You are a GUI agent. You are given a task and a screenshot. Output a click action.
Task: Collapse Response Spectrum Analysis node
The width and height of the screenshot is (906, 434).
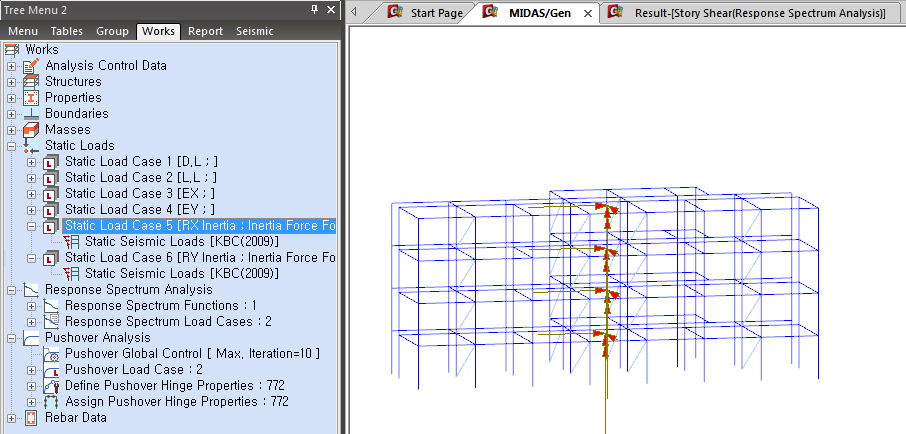(x=12, y=290)
